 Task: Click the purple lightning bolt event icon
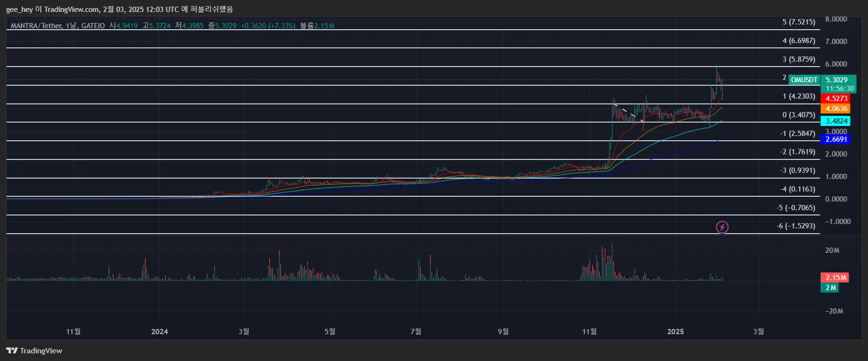722,227
